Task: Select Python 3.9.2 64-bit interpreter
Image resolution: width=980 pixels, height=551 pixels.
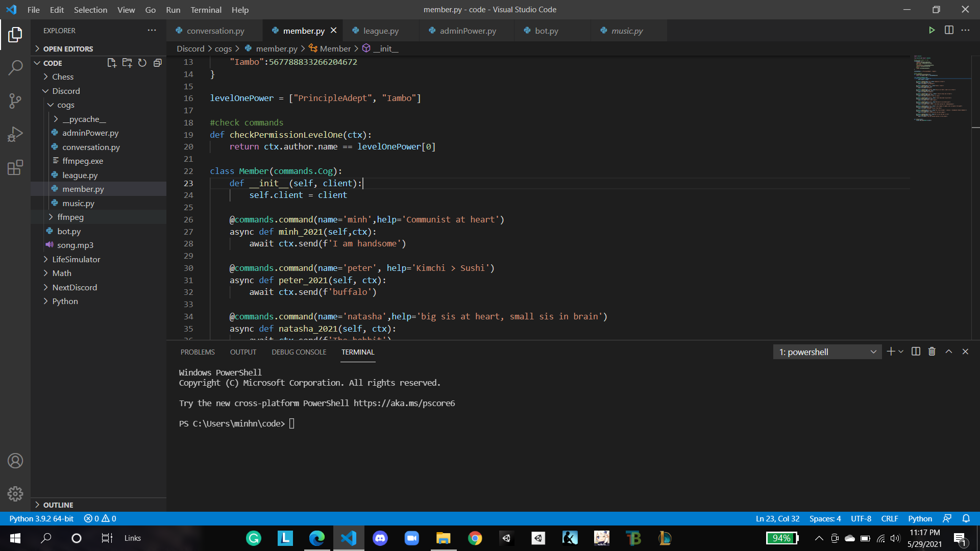Action: 41,518
